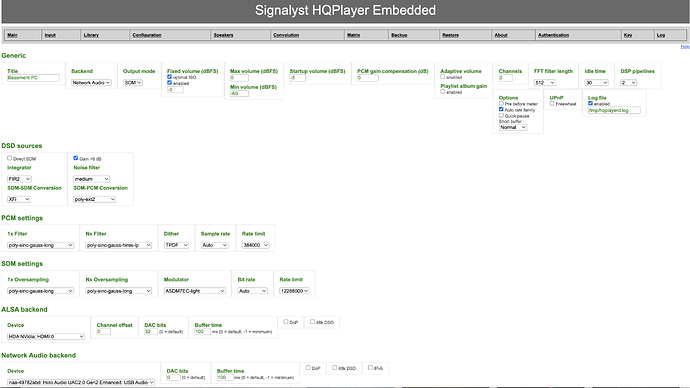690x388 pixels.
Task: Enable UPnP Freewheel checkbox
Action: 552,103
